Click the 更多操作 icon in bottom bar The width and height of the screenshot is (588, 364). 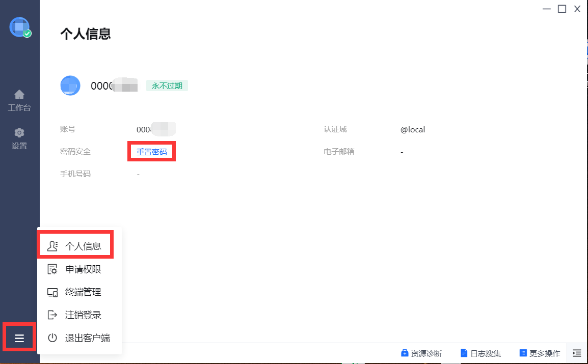click(523, 353)
